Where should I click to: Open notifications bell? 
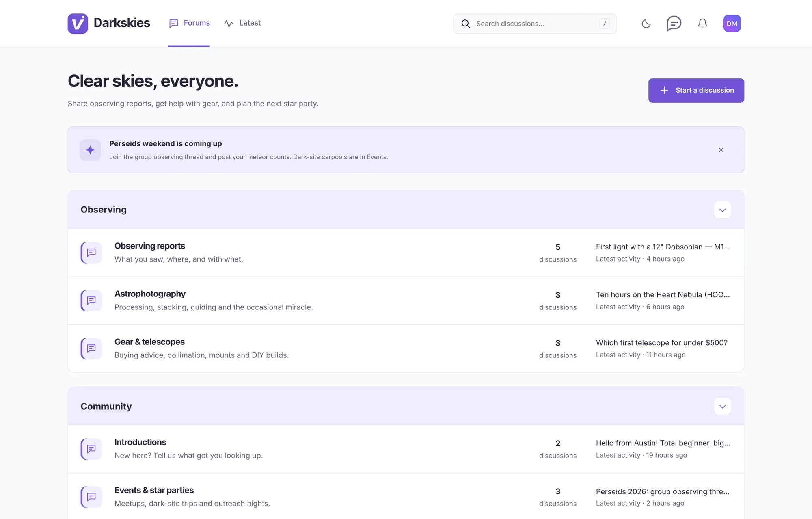point(702,24)
